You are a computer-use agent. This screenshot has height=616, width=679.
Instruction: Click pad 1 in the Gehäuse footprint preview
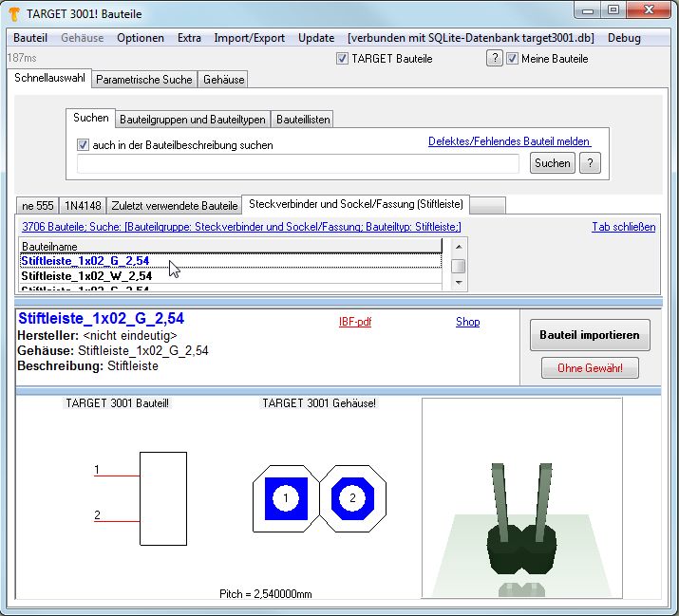[286, 498]
